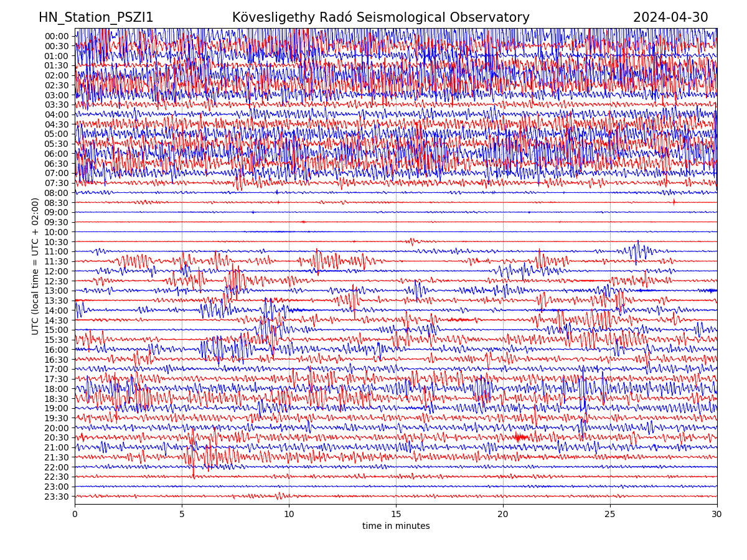Select the 12:00 time row label
The height and width of the screenshot is (560, 747).
coord(57,271)
